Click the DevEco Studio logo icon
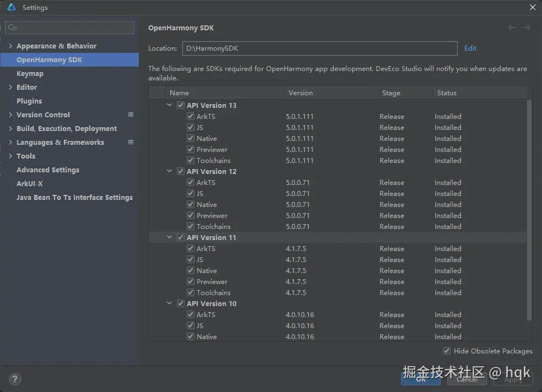The image size is (542, 392). point(12,7)
